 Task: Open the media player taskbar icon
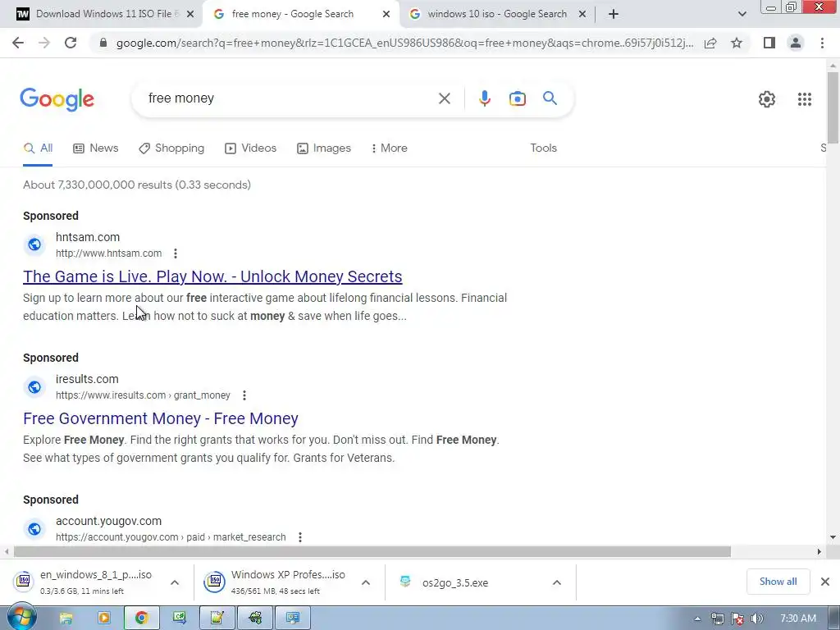(103, 619)
